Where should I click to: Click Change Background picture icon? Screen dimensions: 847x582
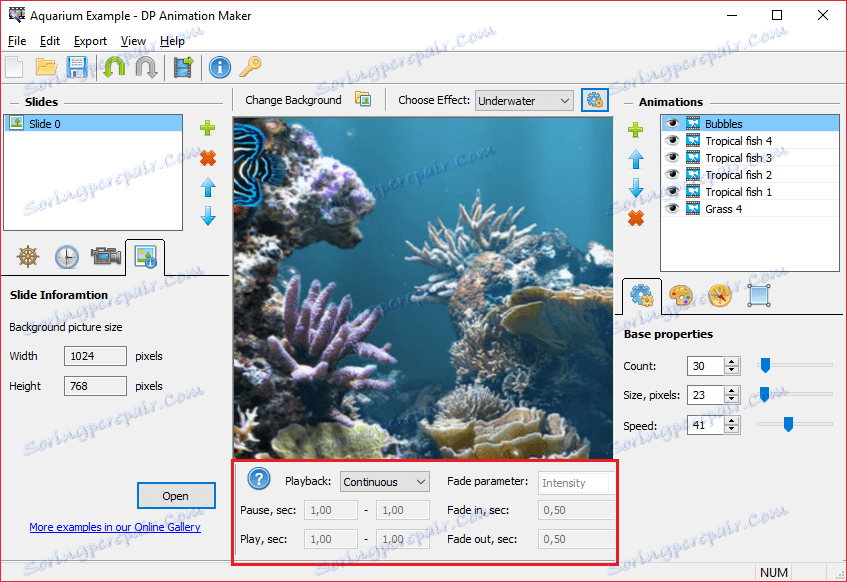pyautogui.click(x=363, y=99)
